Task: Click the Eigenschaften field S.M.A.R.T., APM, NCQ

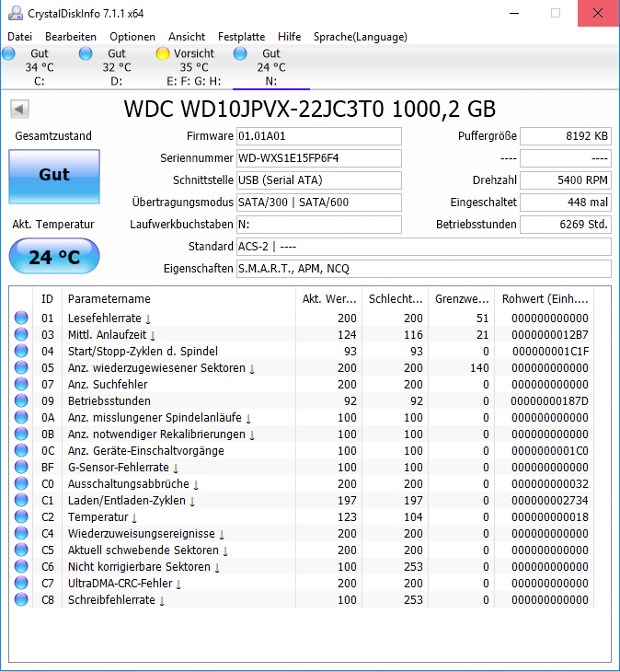Action: click(x=424, y=269)
